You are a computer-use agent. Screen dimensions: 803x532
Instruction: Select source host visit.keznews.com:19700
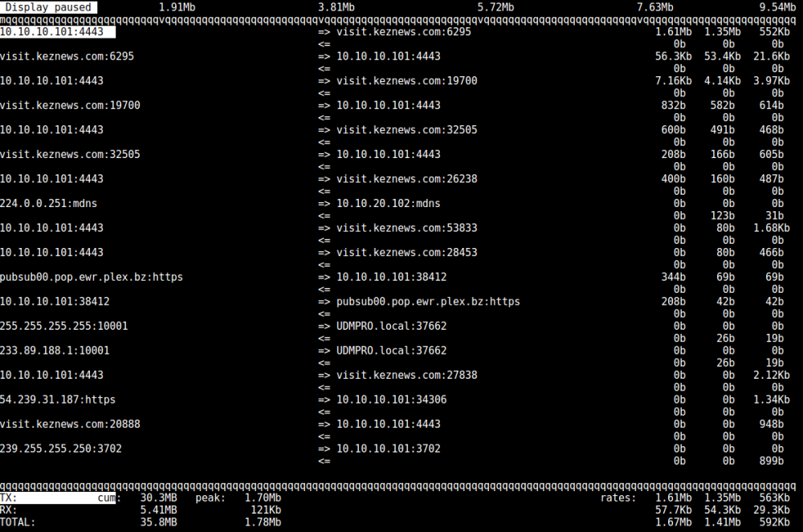coord(70,105)
